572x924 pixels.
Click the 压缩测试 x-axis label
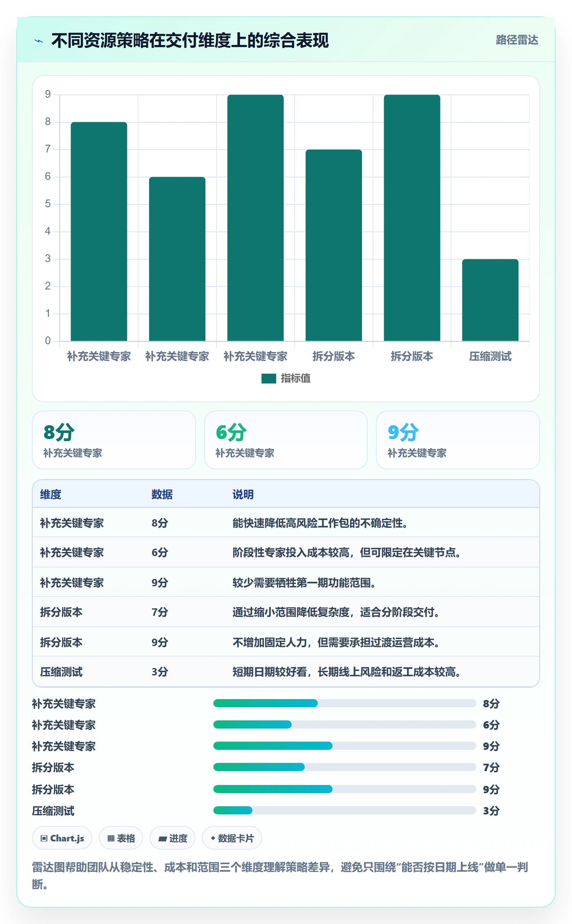[x=490, y=357]
